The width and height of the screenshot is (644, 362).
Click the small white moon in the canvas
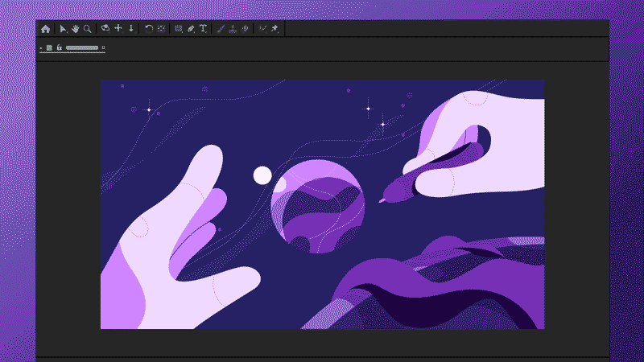coord(262,175)
